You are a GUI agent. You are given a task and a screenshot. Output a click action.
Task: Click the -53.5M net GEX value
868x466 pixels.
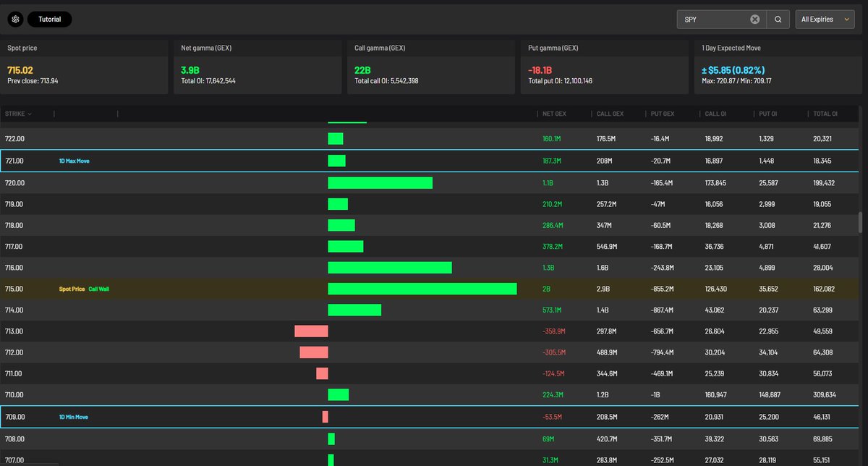click(552, 417)
